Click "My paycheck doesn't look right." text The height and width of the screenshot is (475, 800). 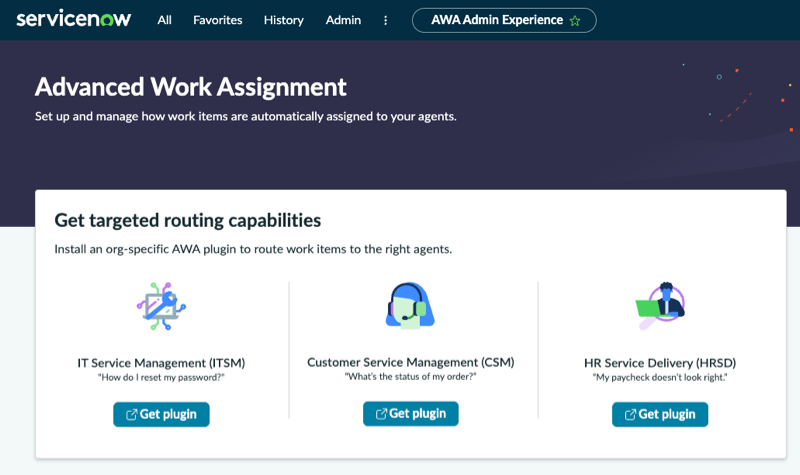(660, 378)
